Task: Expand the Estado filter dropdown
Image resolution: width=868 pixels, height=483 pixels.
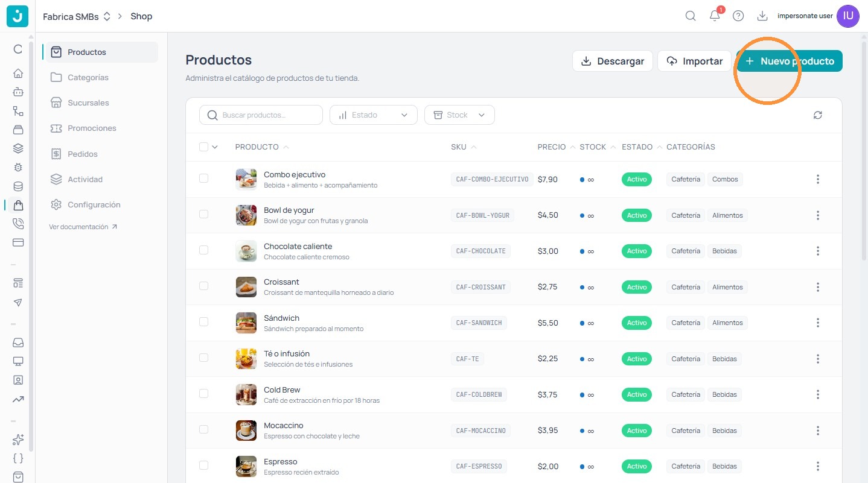Action: 374,115
